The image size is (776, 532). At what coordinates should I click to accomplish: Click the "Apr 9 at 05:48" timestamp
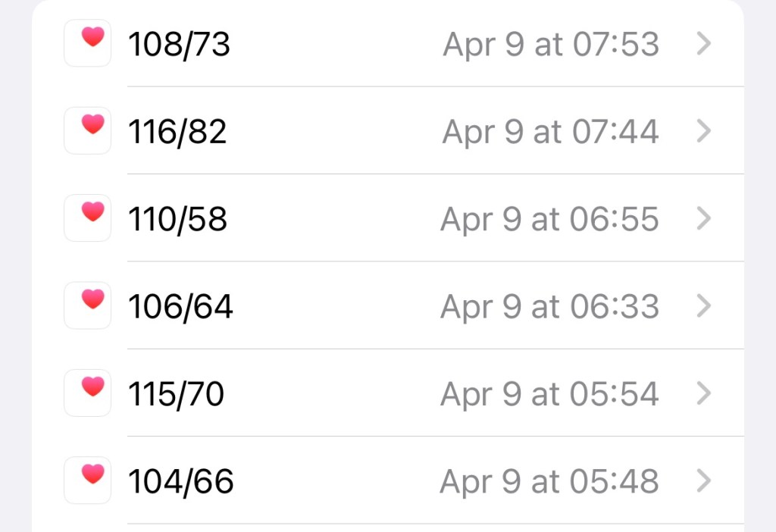(x=549, y=481)
